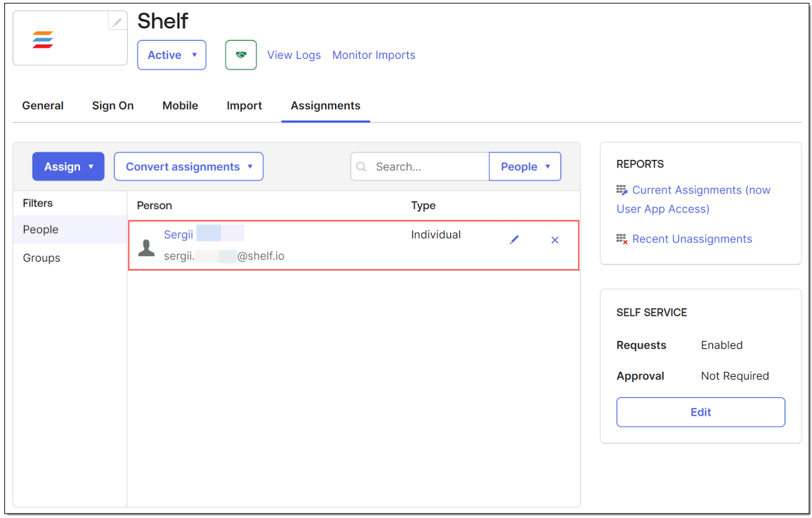
Task: Open Current Assignments report link
Action: (x=693, y=199)
